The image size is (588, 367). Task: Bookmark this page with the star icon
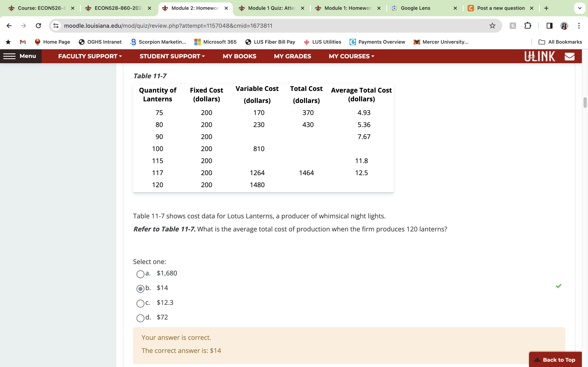click(x=492, y=25)
